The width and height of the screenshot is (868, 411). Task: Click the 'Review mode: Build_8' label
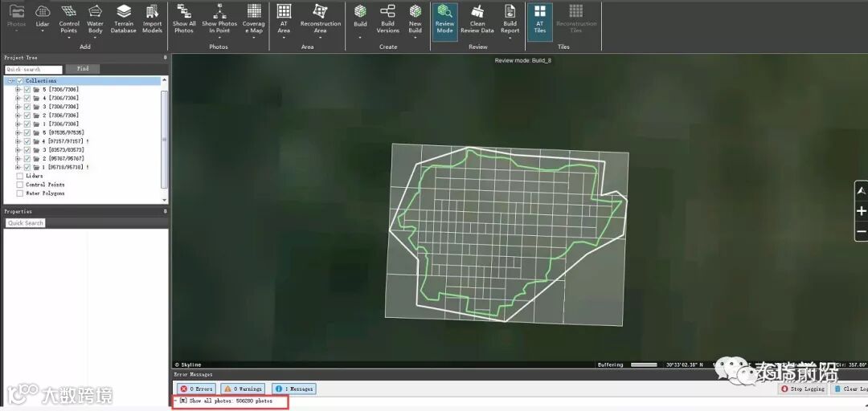coord(522,60)
